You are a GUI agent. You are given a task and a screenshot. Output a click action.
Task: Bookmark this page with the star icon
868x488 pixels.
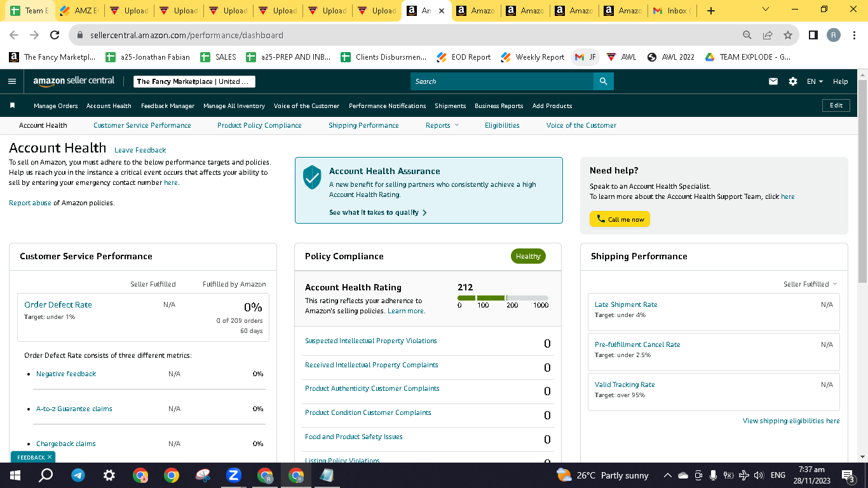788,35
